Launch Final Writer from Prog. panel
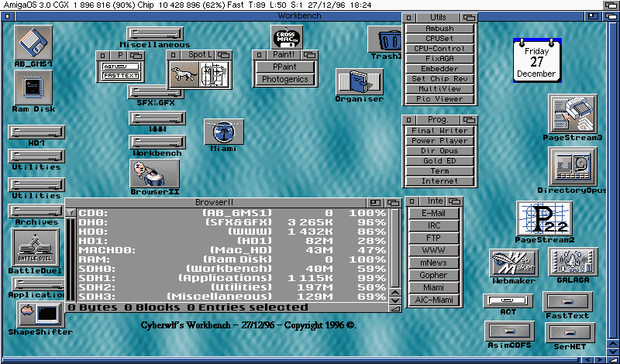The height and width of the screenshot is (364, 620). click(439, 130)
